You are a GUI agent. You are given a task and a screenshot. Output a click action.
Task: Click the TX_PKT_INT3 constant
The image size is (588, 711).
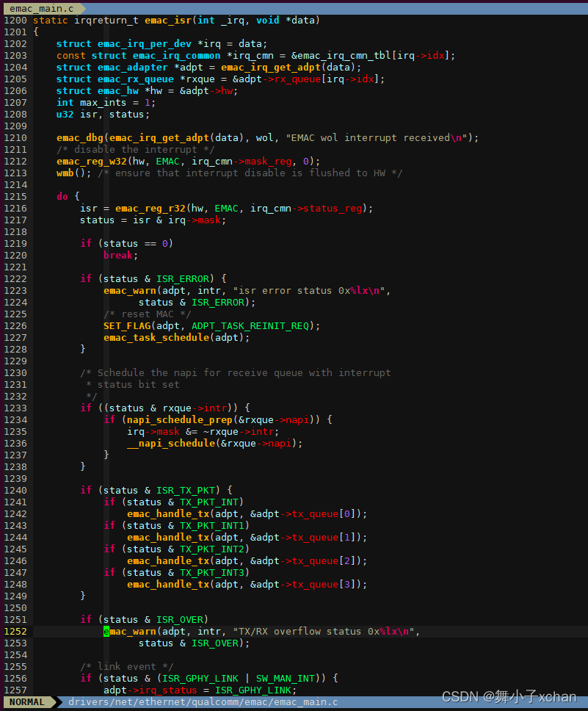point(212,573)
